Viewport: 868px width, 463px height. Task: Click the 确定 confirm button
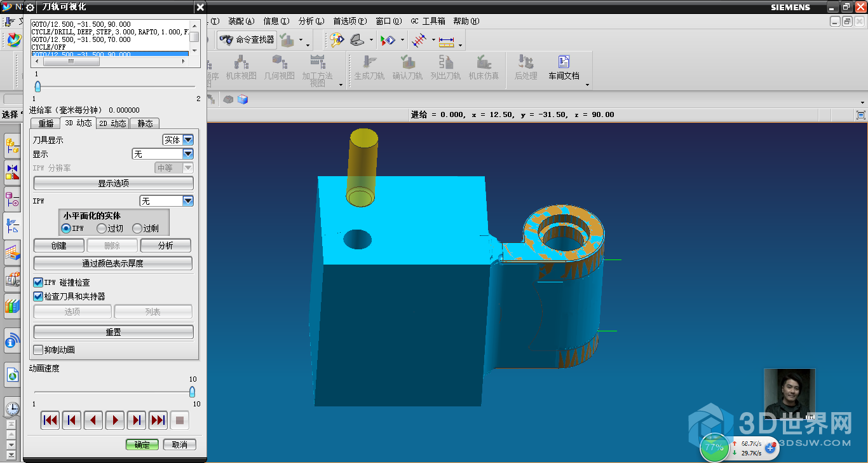point(142,445)
